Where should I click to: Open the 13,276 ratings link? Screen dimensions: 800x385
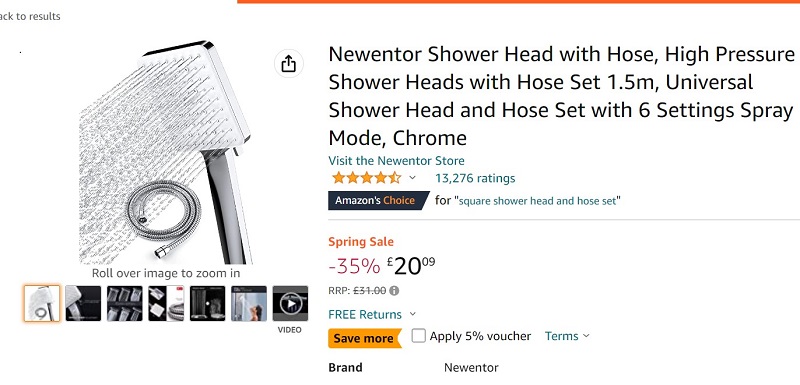tap(475, 178)
